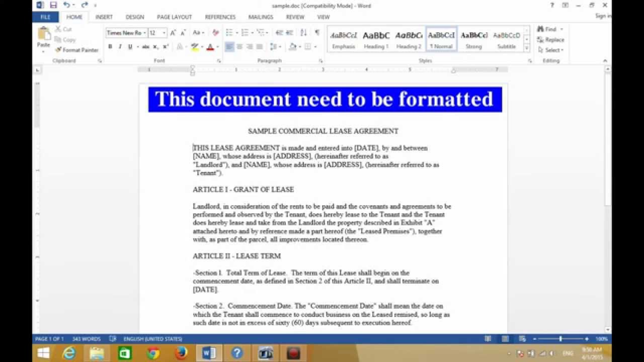Open the FILE tab

(x=45, y=17)
